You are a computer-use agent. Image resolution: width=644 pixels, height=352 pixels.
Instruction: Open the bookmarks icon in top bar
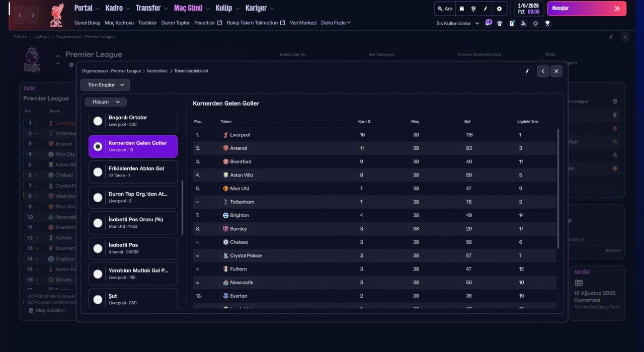[x=461, y=9]
